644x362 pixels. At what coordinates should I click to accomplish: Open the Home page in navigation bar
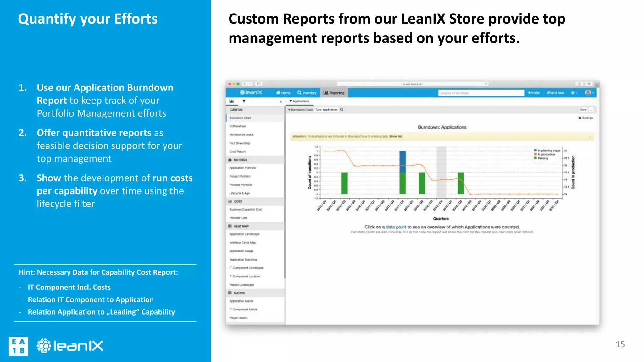(283, 93)
